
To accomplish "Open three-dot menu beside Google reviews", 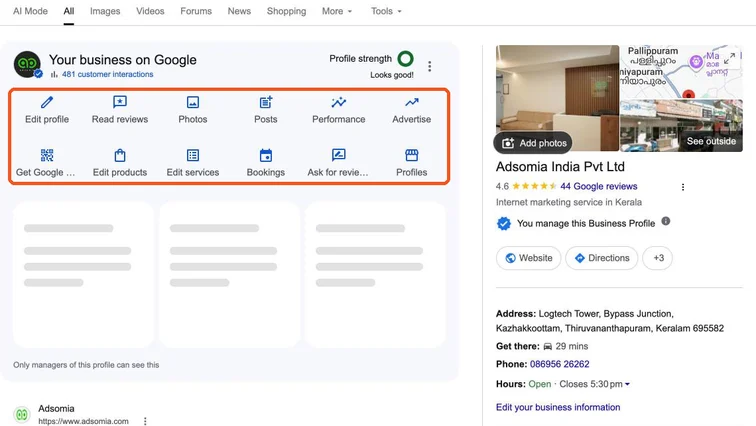I will [x=683, y=187].
